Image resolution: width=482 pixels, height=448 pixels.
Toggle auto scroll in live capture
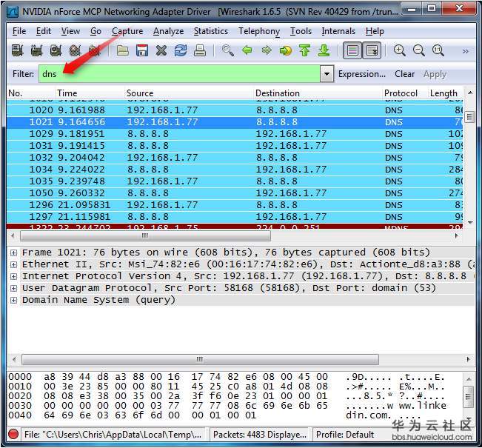click(372, 50)
